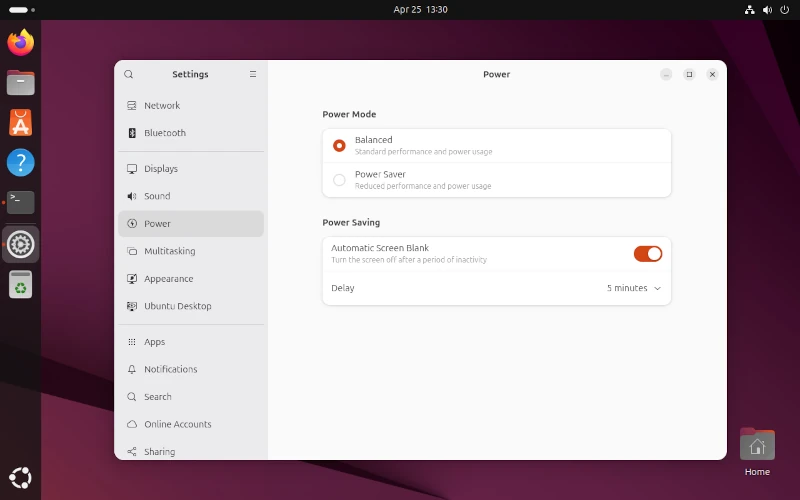This screenshot has height=500, width=800.
Task: Click the Help question mark icon
Action: (x=20, y=163)
